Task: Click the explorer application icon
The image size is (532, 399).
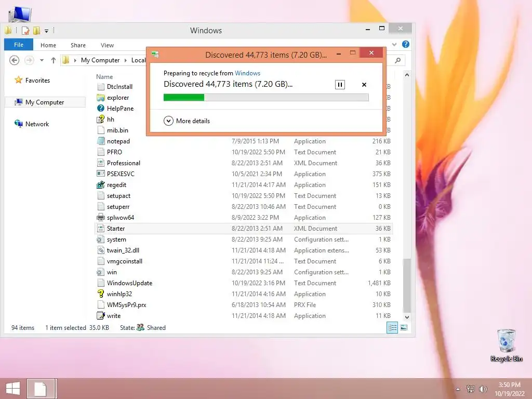Action: click(100, 98)
